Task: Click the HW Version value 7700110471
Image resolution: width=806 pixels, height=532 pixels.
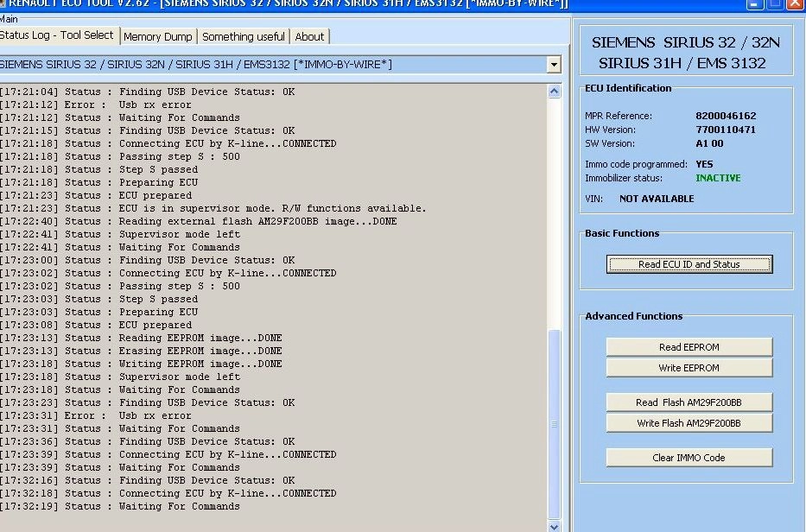Action: 726,130
